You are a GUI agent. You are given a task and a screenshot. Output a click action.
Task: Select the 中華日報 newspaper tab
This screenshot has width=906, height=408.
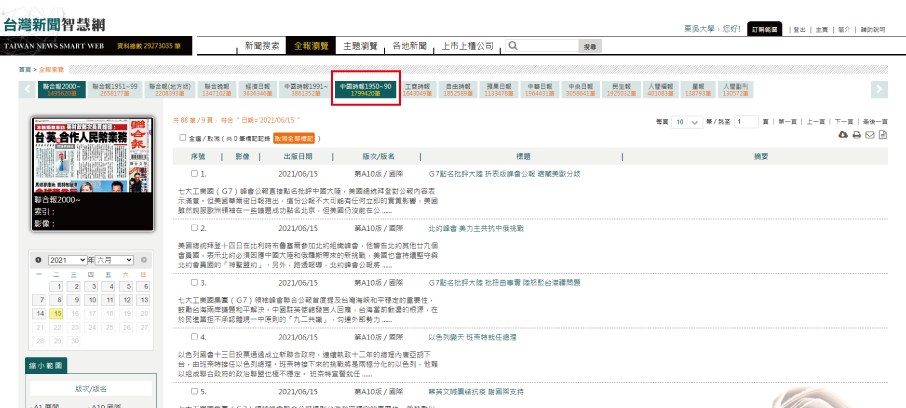pyautogui.click(x=540, y=89)
